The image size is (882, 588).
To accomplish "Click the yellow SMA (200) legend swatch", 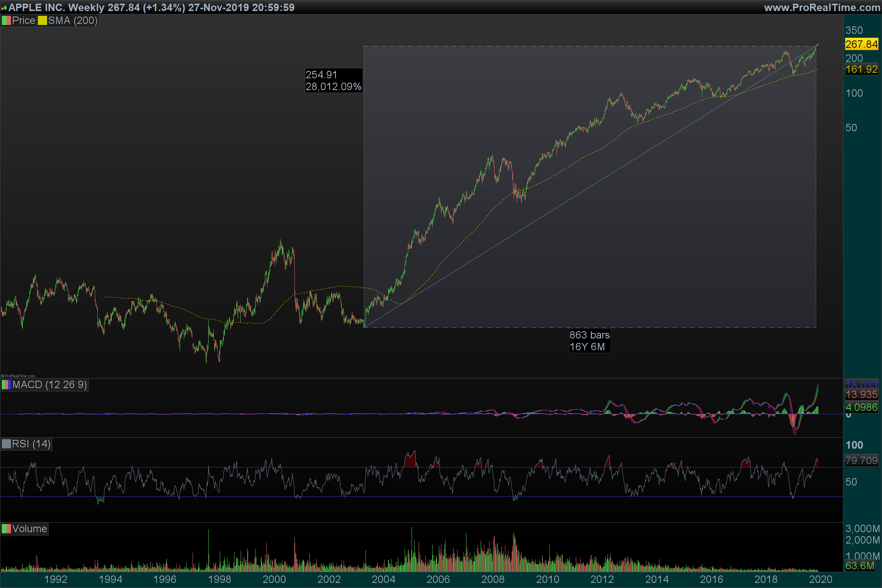I will (x=42, y=21).
